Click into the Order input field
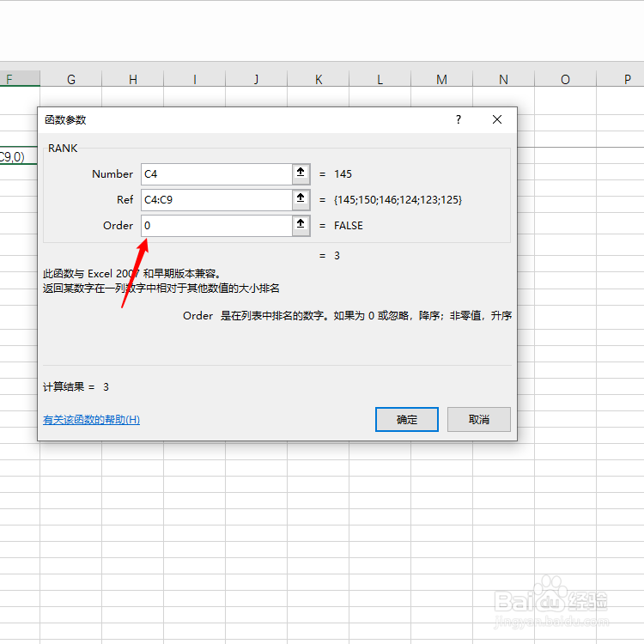Image resolution: width=644 pixels, height=644 pixels. pos(216,226)
